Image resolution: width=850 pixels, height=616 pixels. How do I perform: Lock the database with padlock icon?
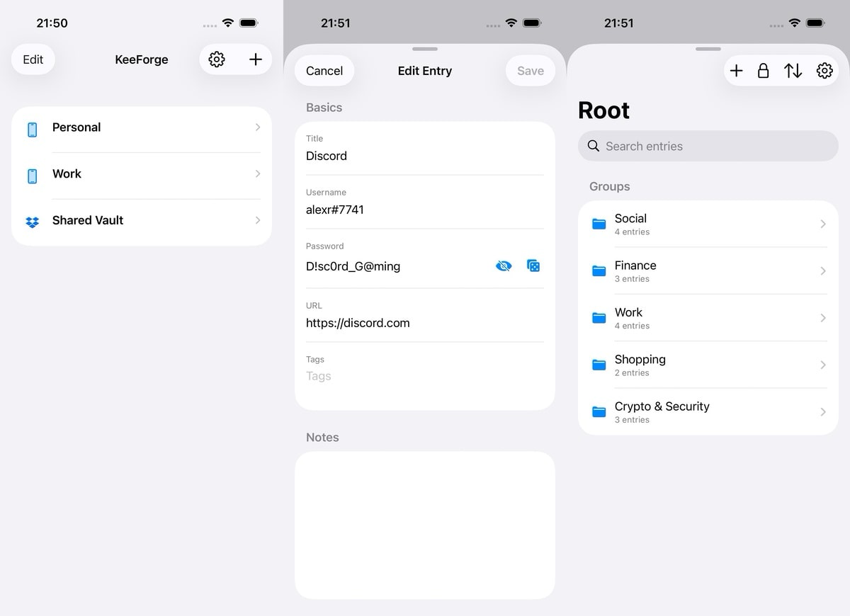763,71
